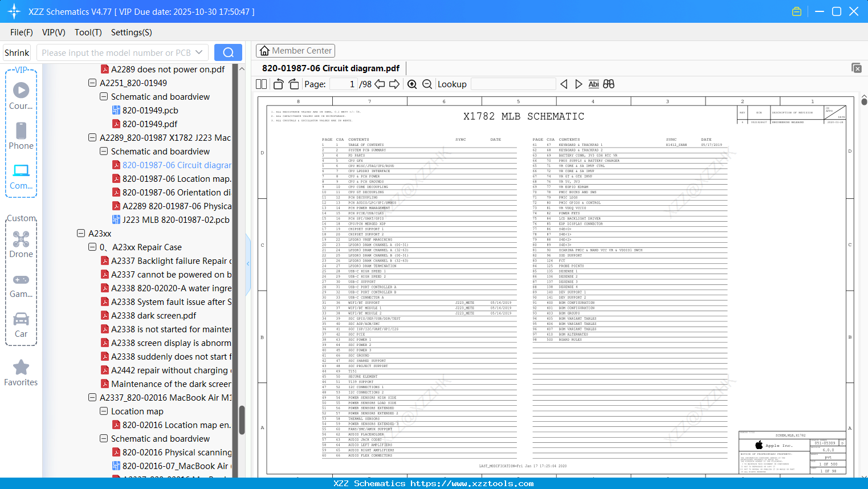868x489 pixels.
Task: Open the Car category
Action: [x=21, y=325]
